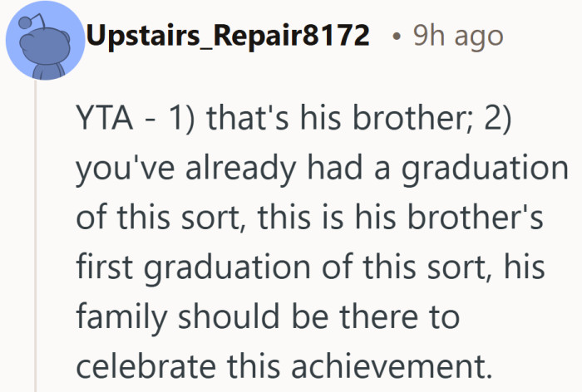Screen dimensions: 582x392
Task: Click the Snoo body of the avatar
Action: pyautogui.click(x=47, y=71)
